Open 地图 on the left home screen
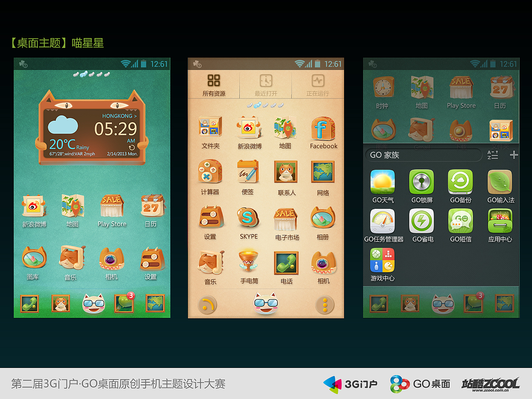 coord(73,206)
